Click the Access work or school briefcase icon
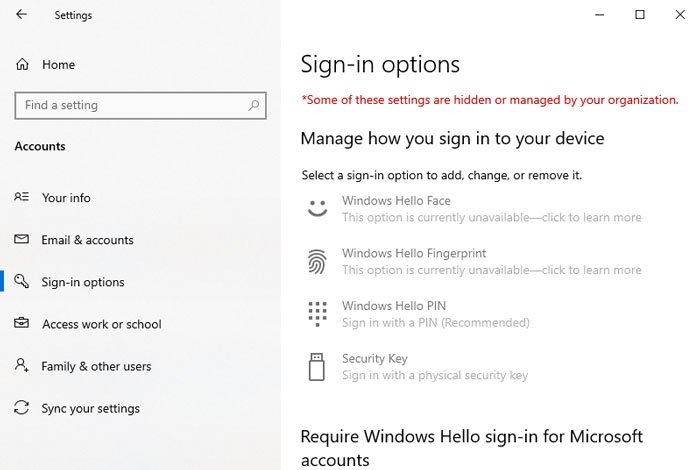700x470 pixels. (22, 324)
